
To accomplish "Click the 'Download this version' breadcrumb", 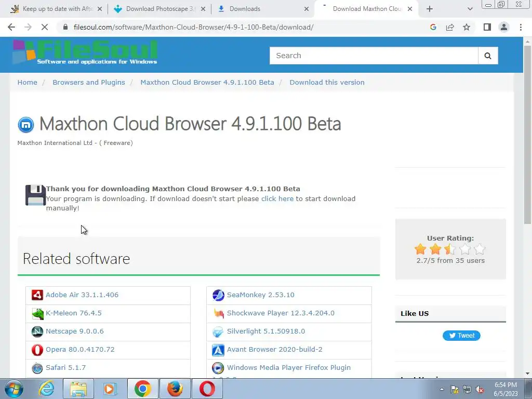I will tap(327, 83).
